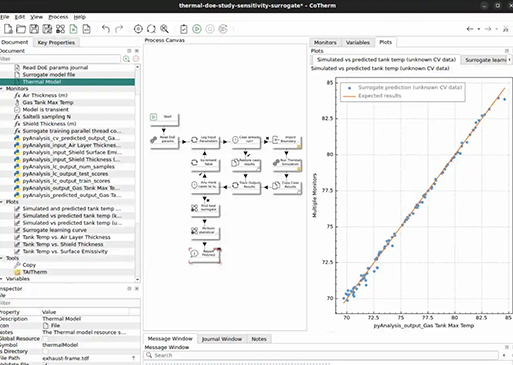Open the Process menu

[58, 17]
